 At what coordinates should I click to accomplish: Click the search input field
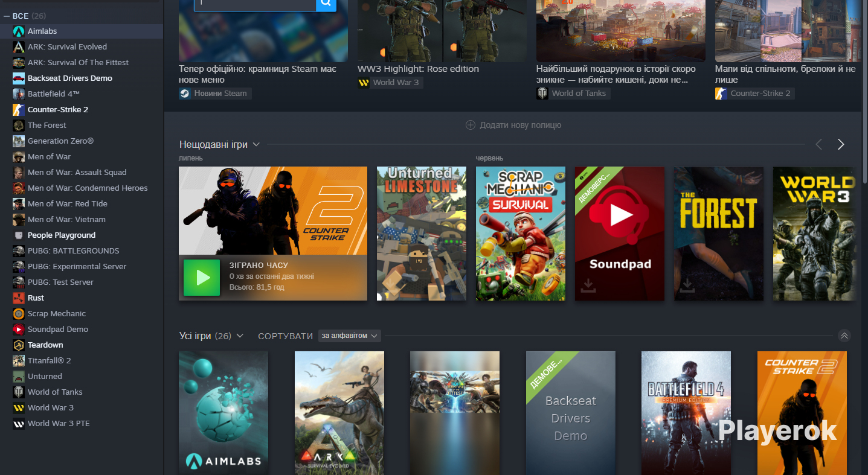coord(255,5)
